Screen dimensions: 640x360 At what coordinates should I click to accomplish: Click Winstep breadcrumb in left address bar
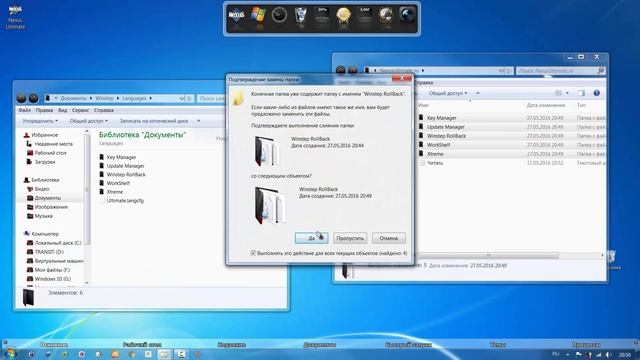click(x=104, y=98)
